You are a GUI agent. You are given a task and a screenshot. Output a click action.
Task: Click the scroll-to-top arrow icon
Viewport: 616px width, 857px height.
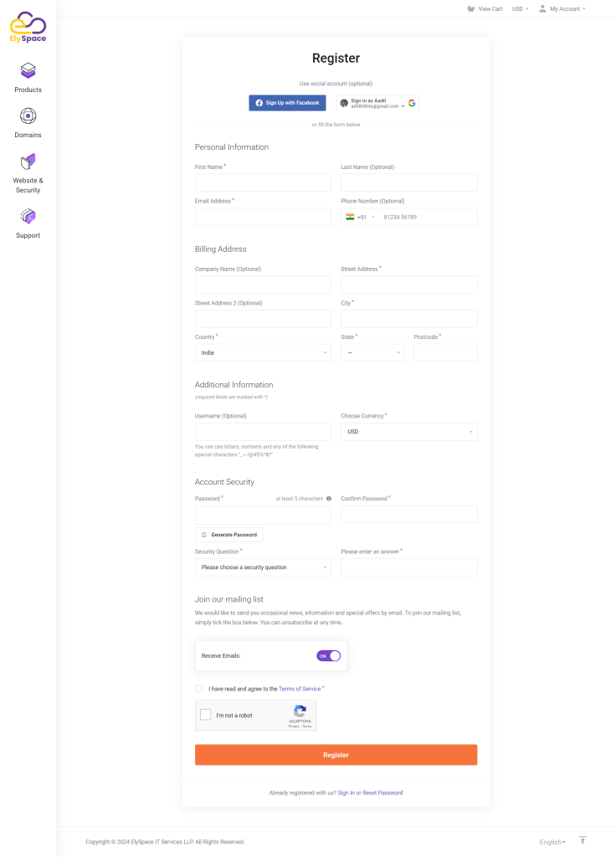[583, 840]
